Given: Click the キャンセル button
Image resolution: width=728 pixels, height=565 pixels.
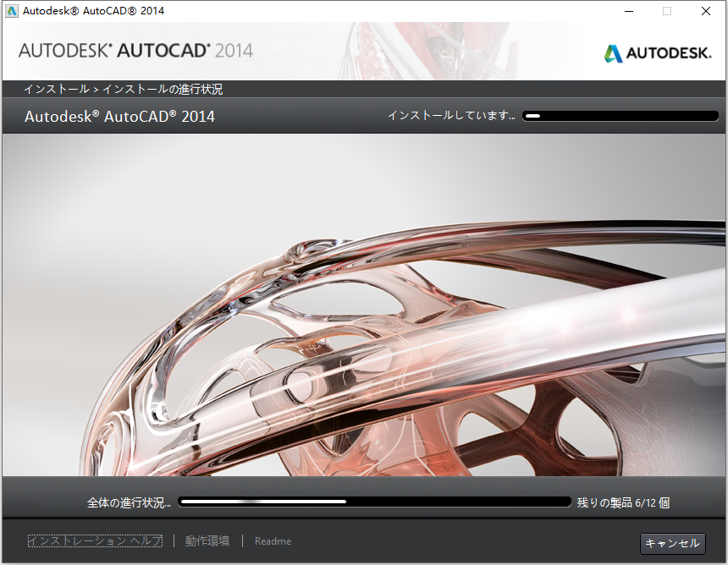Looking at the screenshot, I should click(672, 543).
